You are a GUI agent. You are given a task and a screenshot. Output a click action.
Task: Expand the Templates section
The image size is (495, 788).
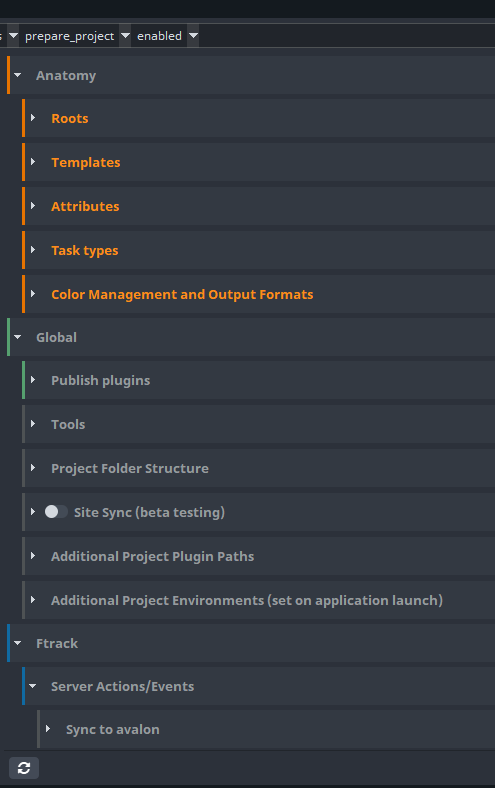33,162
